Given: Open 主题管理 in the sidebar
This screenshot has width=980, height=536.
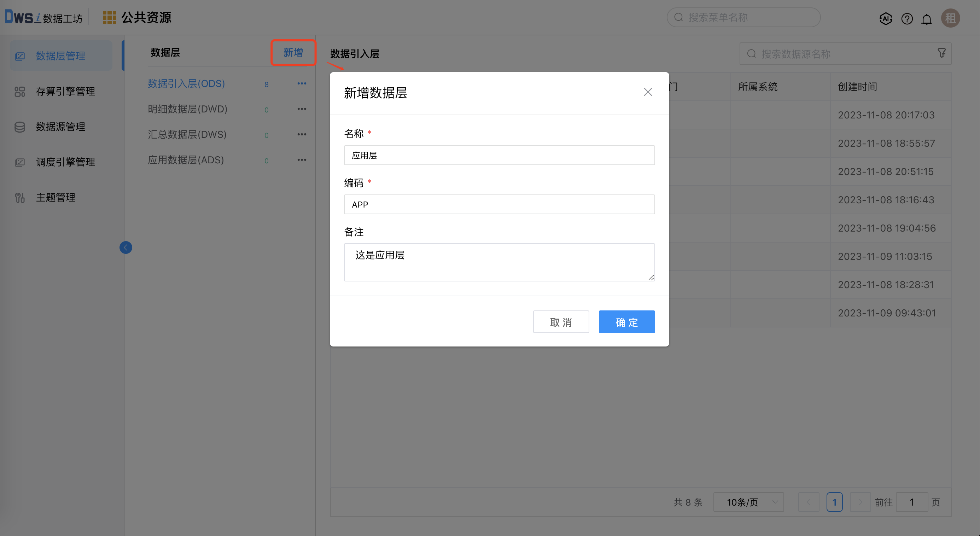Looking at the screenshot, I should (x=56, y=197).
